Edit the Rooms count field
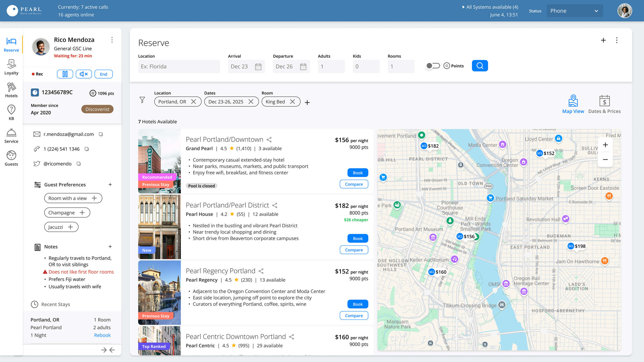The width and height of the screenshot is (644, 362). tap(401, 66)
